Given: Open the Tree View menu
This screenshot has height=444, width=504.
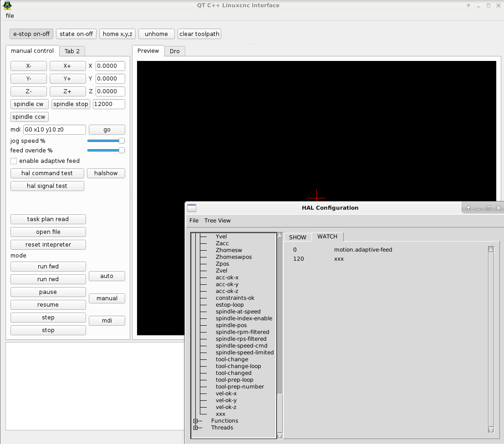Looking at the screenshot, I should [217, 221].
